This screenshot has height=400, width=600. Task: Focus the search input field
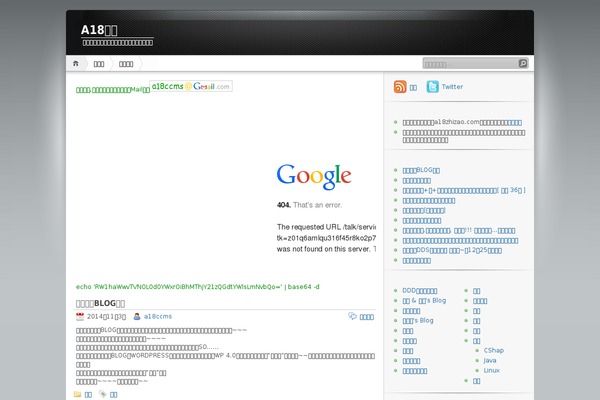point(471,64)
